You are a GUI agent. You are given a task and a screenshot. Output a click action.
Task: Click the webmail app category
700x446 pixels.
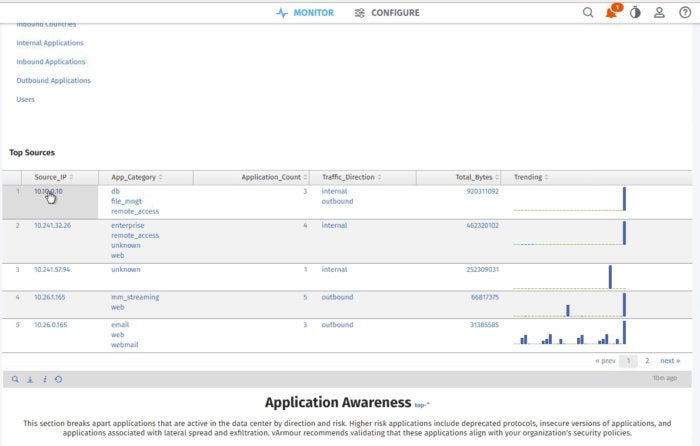(125, 345)
